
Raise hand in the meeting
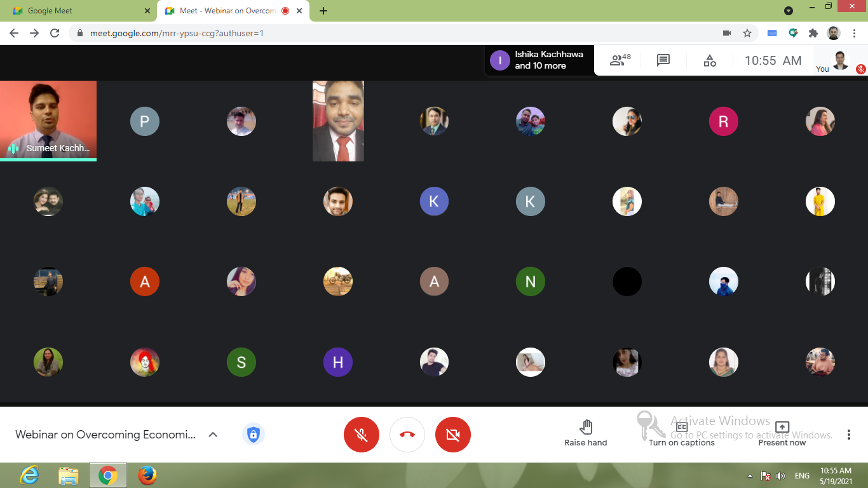click(585, 433)
